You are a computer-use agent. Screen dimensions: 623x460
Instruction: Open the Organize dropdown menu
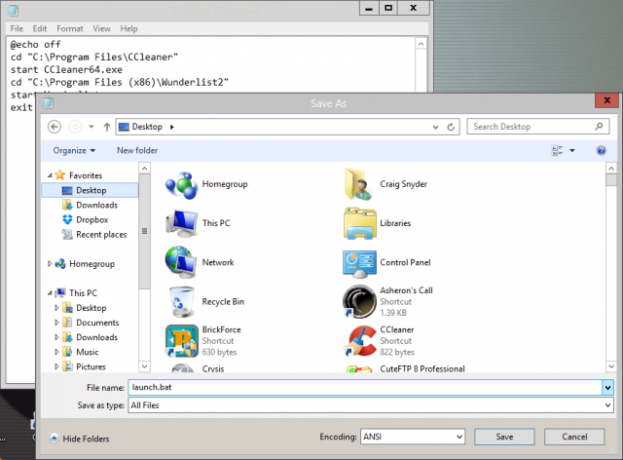pyautogui.click(x=74, y=151)
